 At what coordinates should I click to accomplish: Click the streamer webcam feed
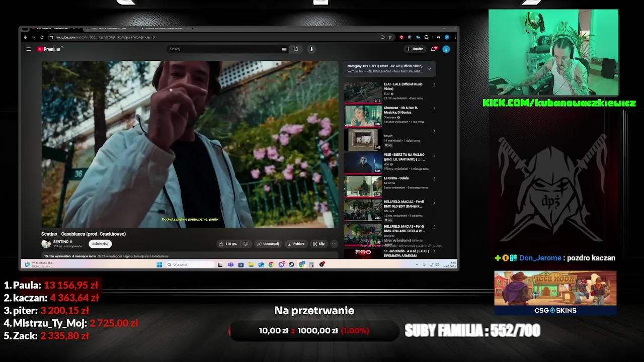pyautogui.click(x=553, y=52)
